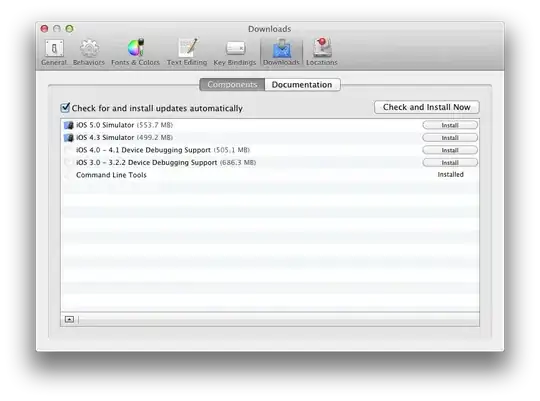Click the iOS 5.0 Simulator icon
540x401 pixels.
point(69,125)
